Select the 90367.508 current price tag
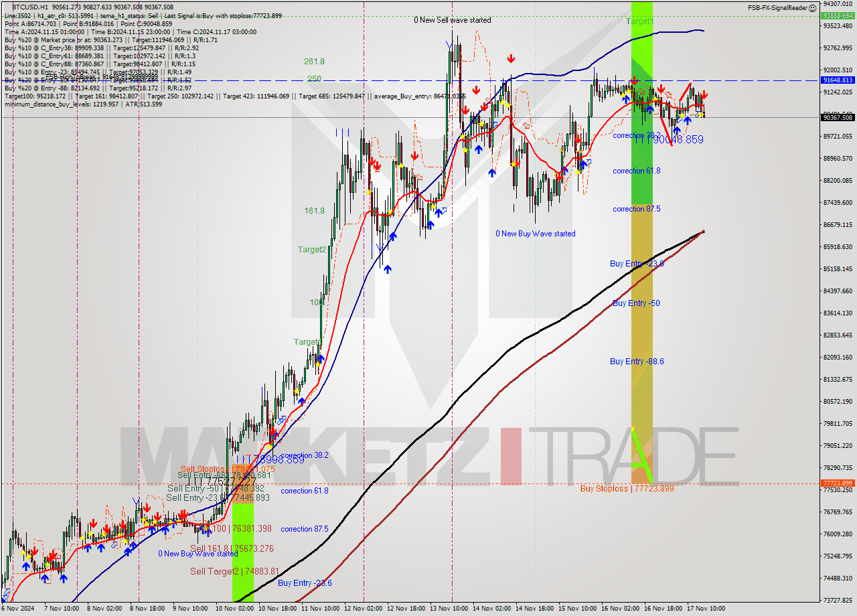 coord(837,117)
